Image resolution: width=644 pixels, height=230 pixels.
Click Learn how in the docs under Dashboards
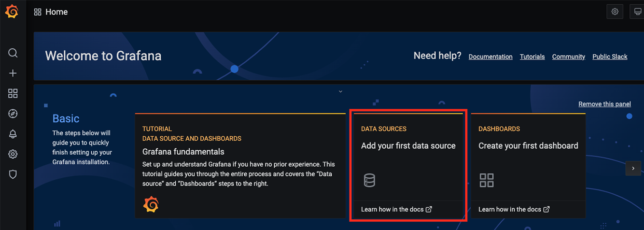[510, 209]
